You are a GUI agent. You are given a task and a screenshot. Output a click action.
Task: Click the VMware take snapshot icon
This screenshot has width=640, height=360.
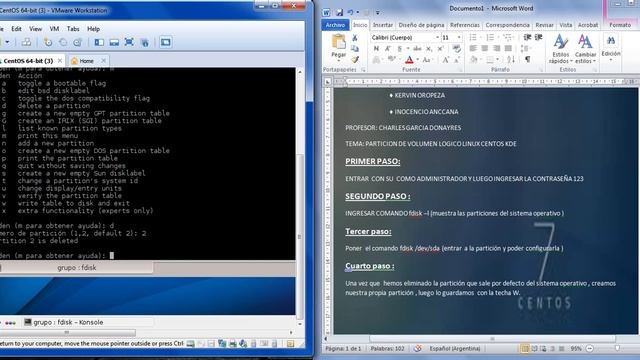(48, 42)
